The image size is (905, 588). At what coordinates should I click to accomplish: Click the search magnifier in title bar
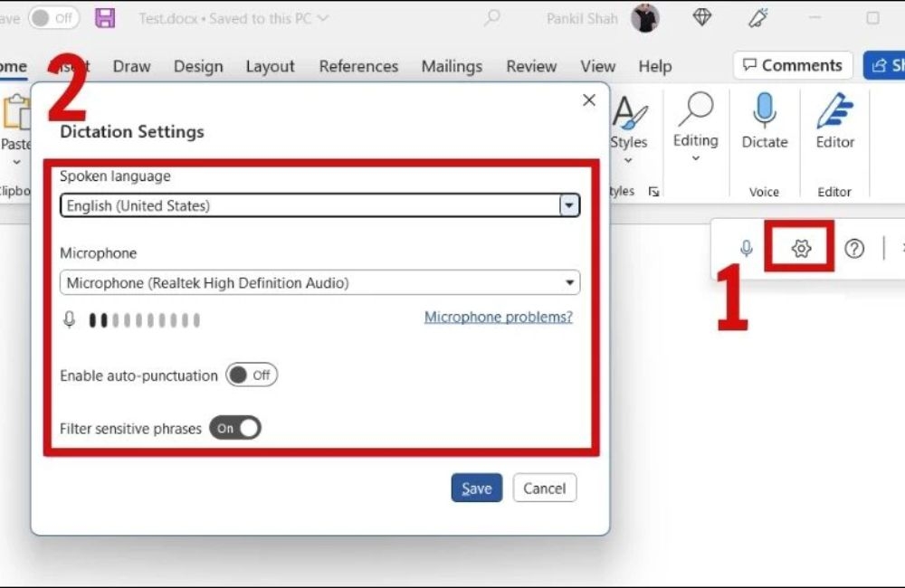pyautogui.click(x=491, y=18)
